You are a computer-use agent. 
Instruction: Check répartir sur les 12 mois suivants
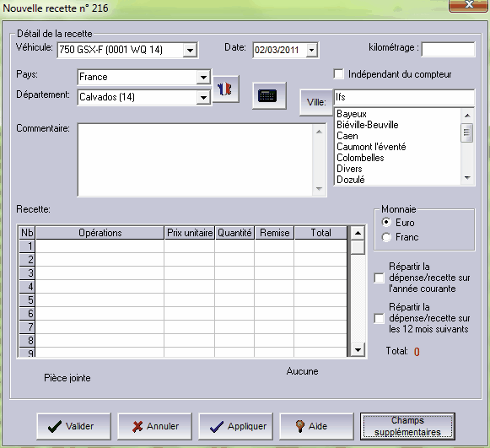click(x=379, y=319)
